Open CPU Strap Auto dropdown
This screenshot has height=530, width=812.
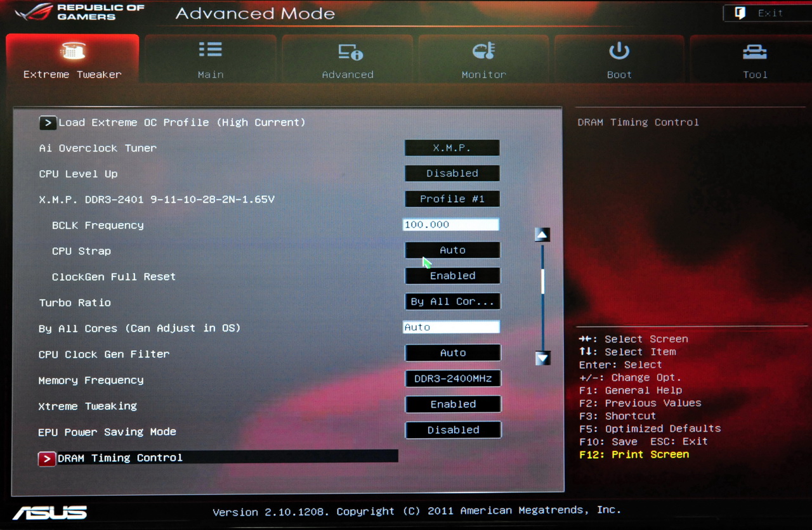(x=452, y=250)
